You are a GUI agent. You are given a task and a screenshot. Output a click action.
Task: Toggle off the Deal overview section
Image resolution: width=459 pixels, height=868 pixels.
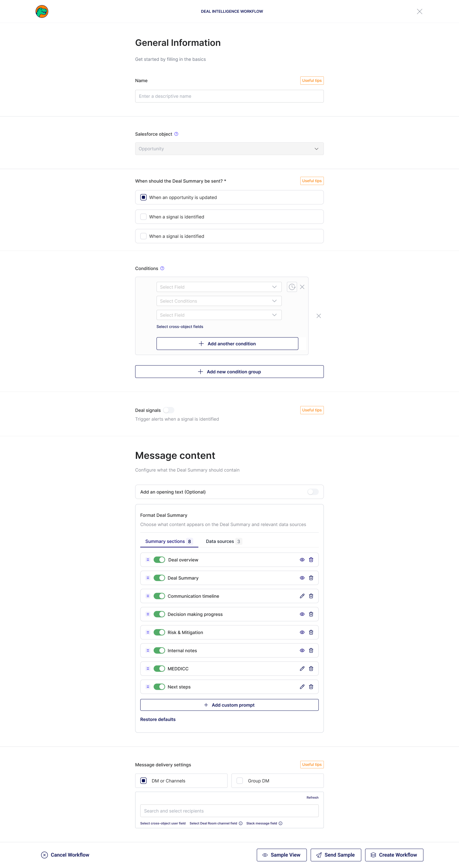pos(159,560)
